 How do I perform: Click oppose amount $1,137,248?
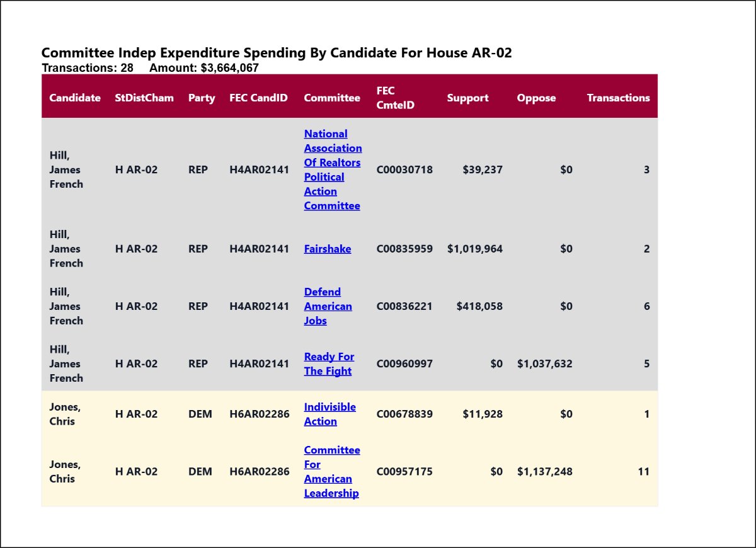click(x=545, y=471)
